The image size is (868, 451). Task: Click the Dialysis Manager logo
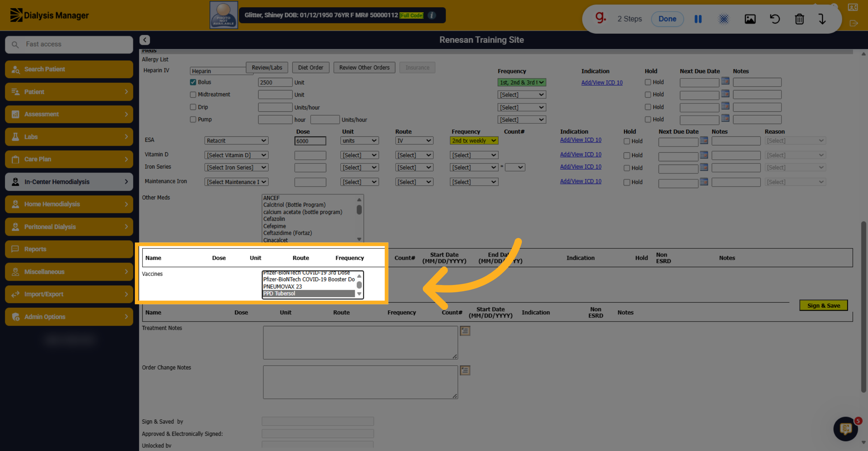click(50, 15)
